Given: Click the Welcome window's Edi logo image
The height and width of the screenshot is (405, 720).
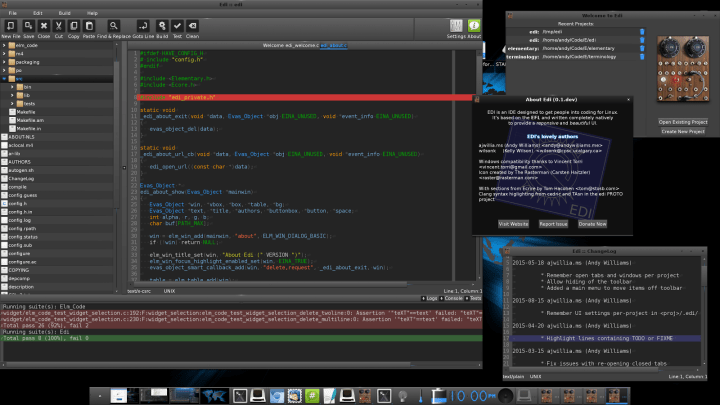Looking at the screenshot, I should 683,68.
